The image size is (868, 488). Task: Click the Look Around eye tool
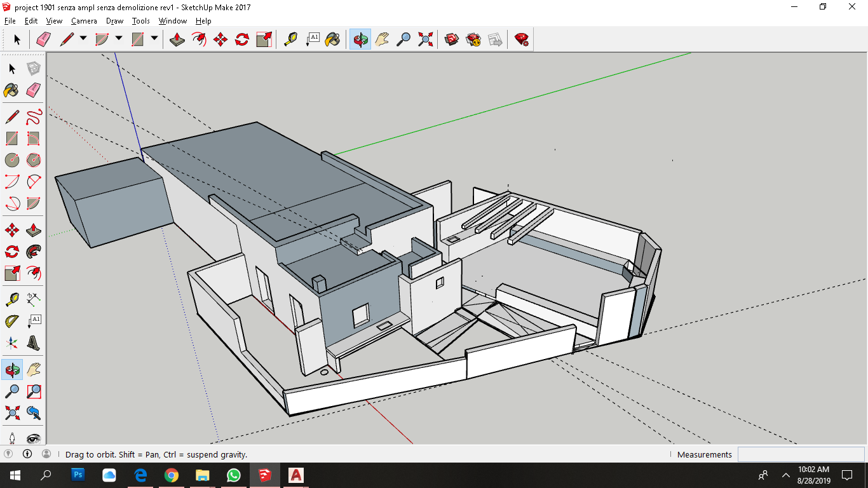point(34,438)
